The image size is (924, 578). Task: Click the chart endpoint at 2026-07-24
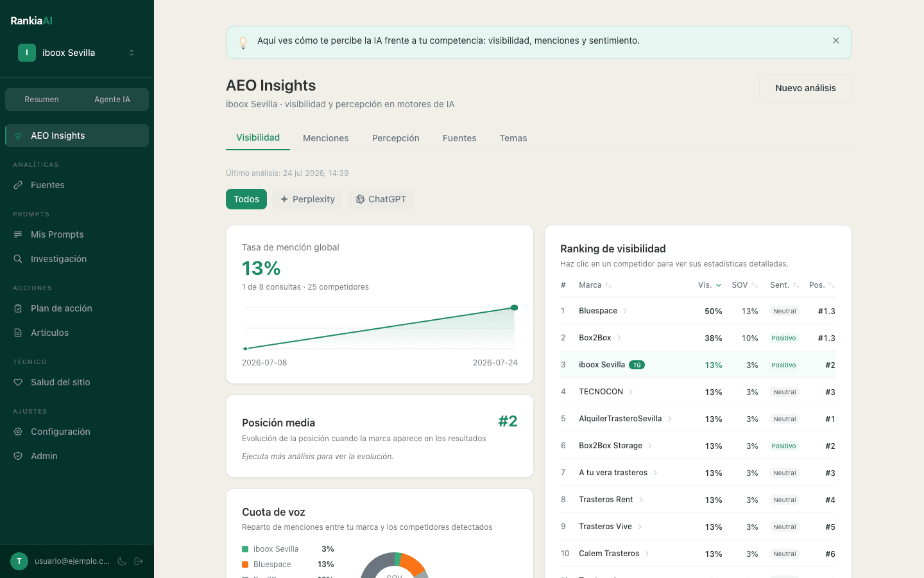(x=514, y=308)
